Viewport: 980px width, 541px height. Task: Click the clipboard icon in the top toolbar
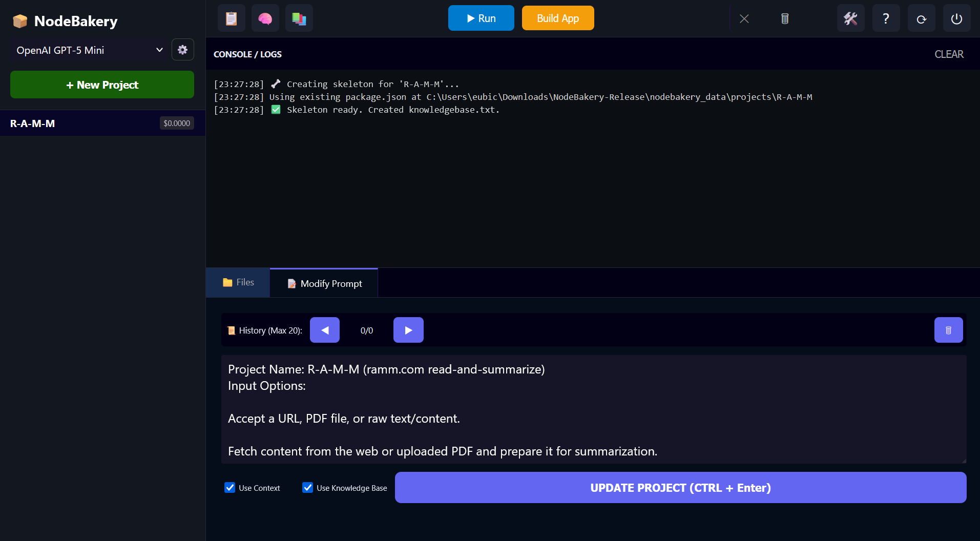pyautogui.click(x=232, y=18)
